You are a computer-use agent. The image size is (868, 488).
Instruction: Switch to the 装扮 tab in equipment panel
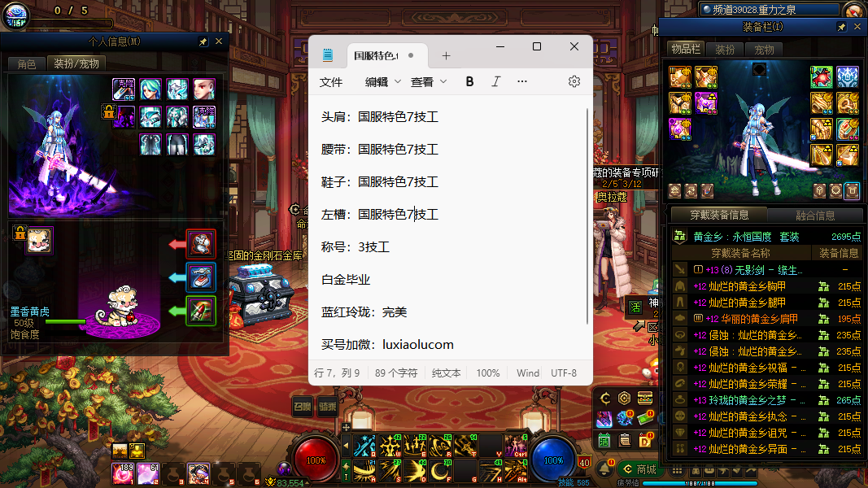[x=725, y=50]
